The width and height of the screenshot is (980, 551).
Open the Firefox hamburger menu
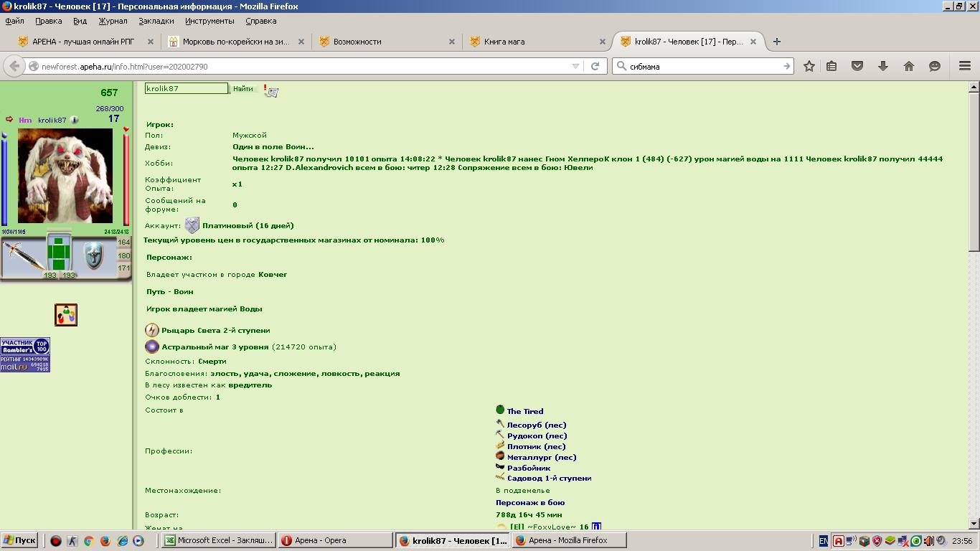pos(965,66)
